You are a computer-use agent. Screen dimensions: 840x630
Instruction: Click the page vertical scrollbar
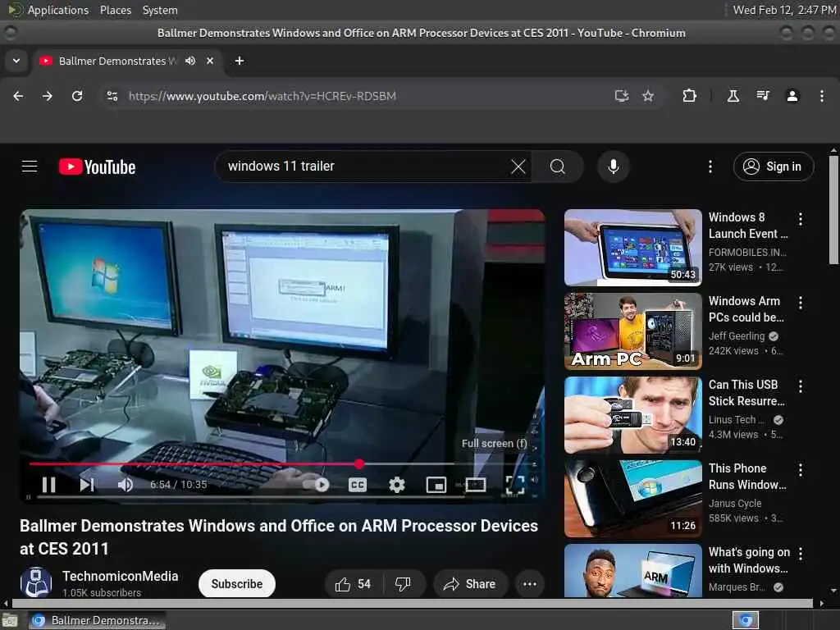coord(833,210)
